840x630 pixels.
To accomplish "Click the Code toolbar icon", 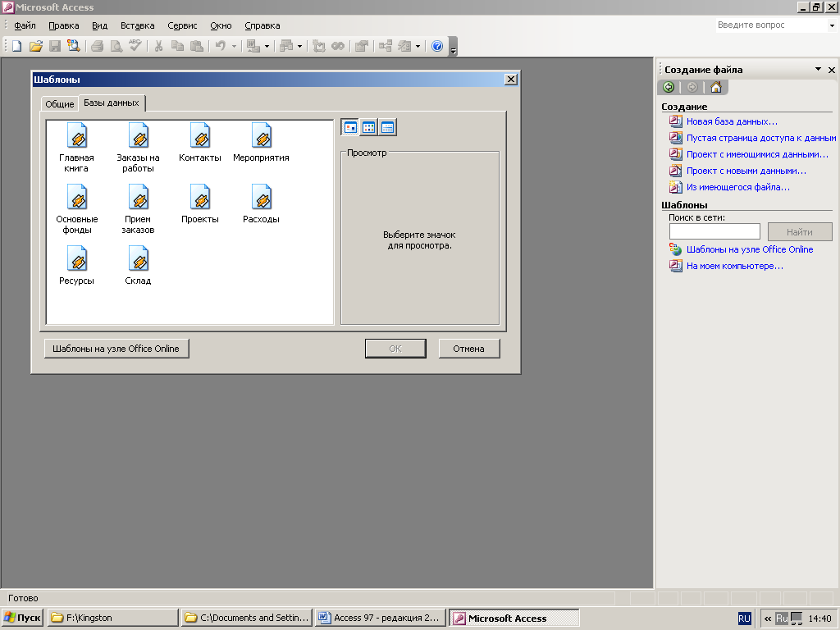I will (x=319, y=46).
